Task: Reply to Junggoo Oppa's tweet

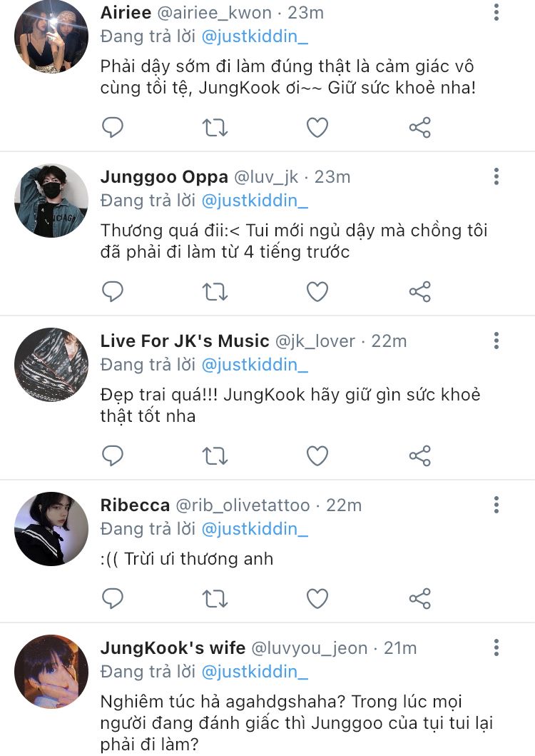Action: pos(113,291)
